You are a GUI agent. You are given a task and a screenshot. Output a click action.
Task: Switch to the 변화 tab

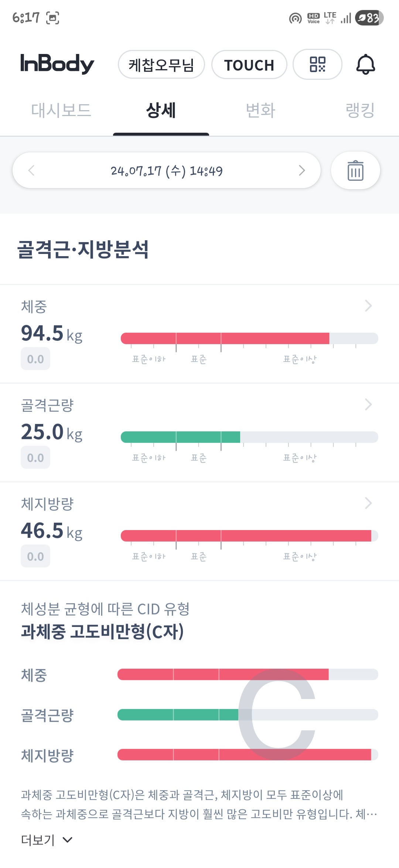pyautogui.click(x=260, y=111)
